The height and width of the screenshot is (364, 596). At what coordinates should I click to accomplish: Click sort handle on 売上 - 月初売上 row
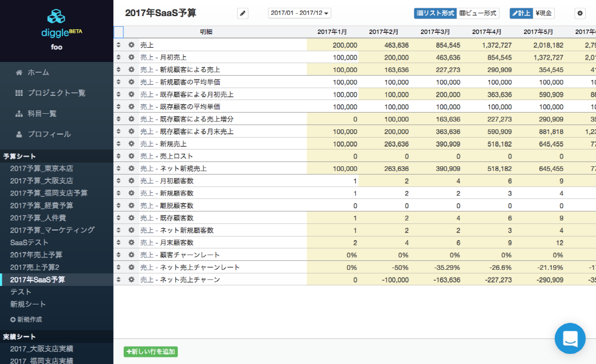click(x=119, y=57)
